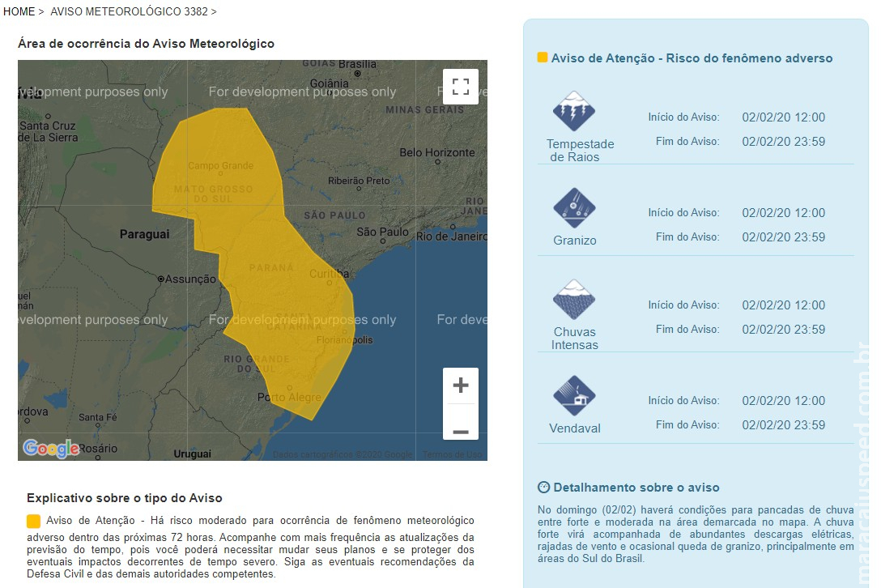Click orange swatch beside Aviso de Atenção heading
This screenshot has width=881, height=588.
tap(543, 58)
